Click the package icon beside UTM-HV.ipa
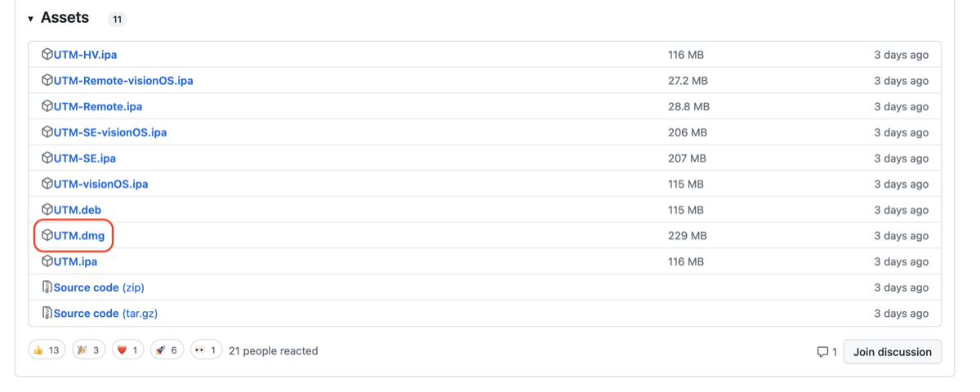This screenshot has width=980, height=392. click(x=47, y=55)
